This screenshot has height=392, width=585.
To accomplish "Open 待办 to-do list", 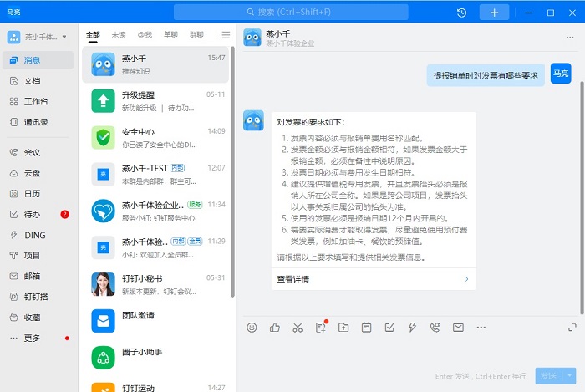I will click(38, 215).
